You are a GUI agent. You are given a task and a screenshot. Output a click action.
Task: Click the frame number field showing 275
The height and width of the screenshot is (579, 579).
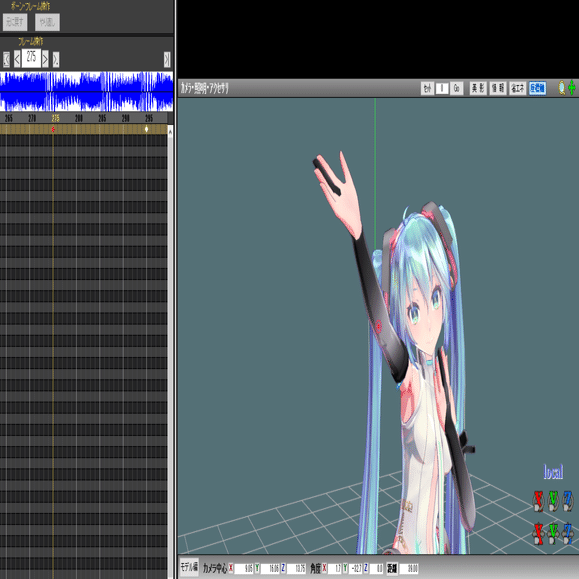[31, 58]
